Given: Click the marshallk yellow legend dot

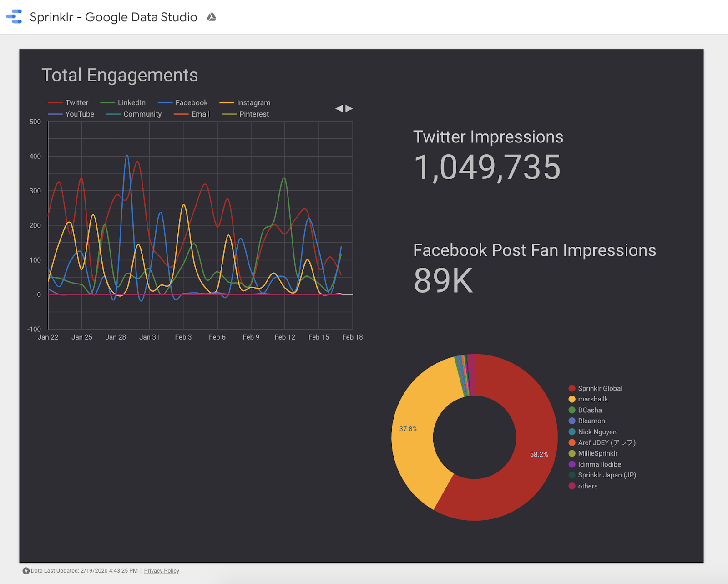Looking at the screenshot, I should tap(572, 399).
